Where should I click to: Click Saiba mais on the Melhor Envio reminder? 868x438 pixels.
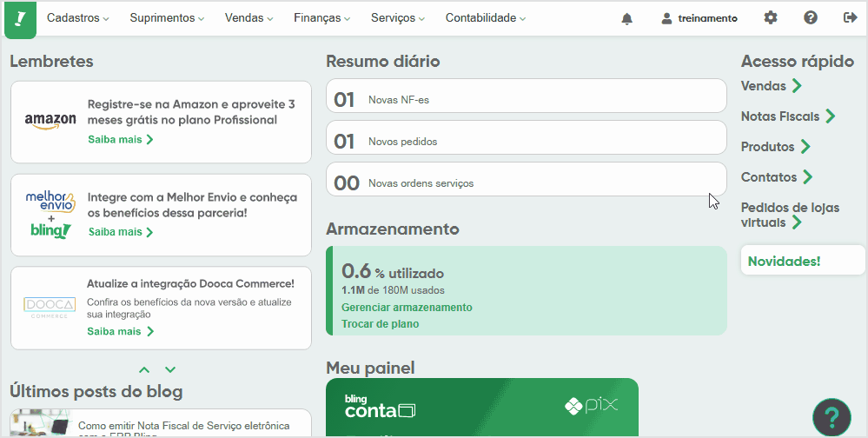pos(121,232)
